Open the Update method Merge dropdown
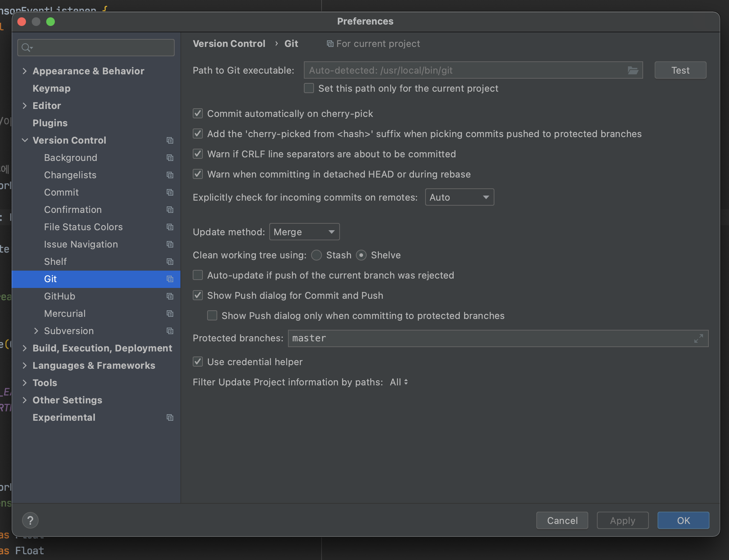This screenshot has width=729, height=560. pyautogui.click(x=304, y=232)
